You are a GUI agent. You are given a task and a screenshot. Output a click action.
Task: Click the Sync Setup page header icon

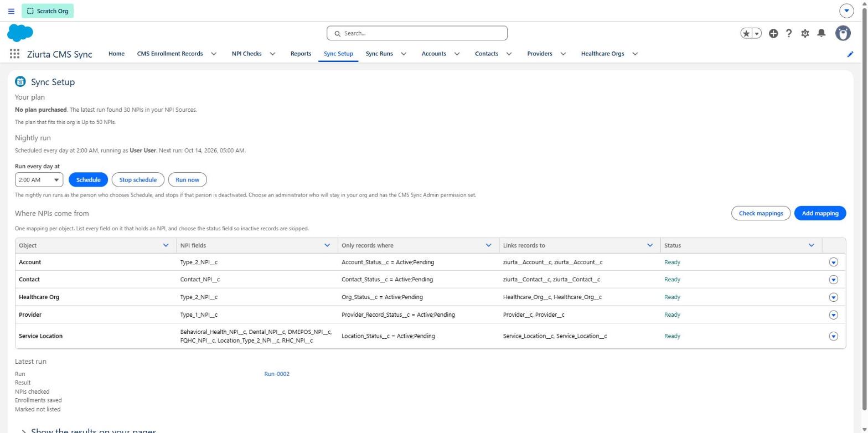(x=20, y=82)
